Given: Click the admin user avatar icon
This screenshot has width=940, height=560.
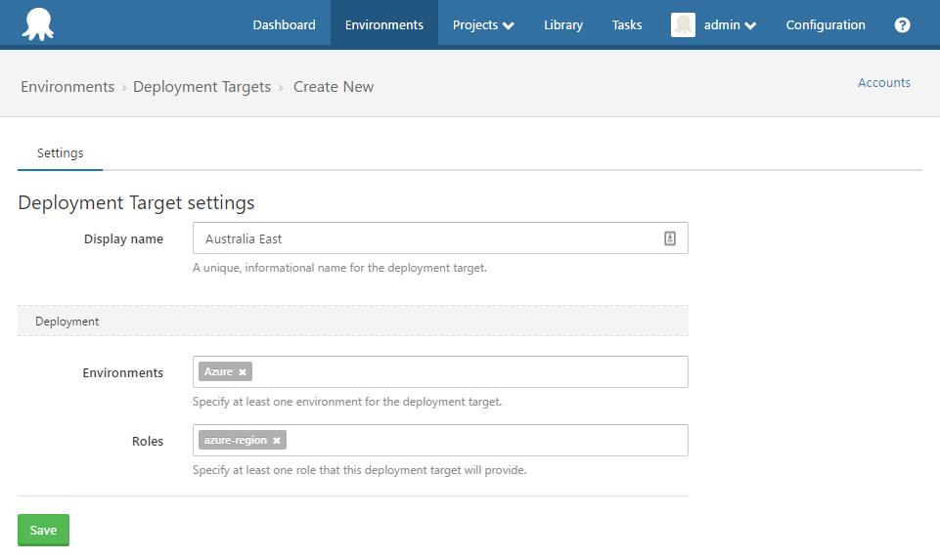Looking at the screenshot, I should [683, 25].
